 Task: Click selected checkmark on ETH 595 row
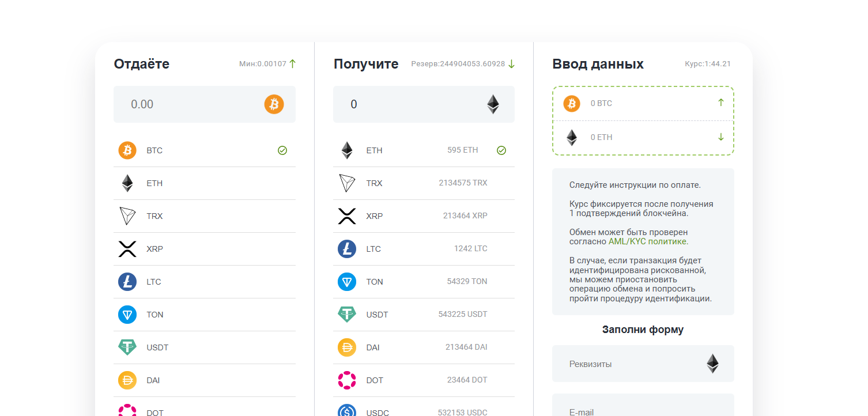click(x=501, y=150)
